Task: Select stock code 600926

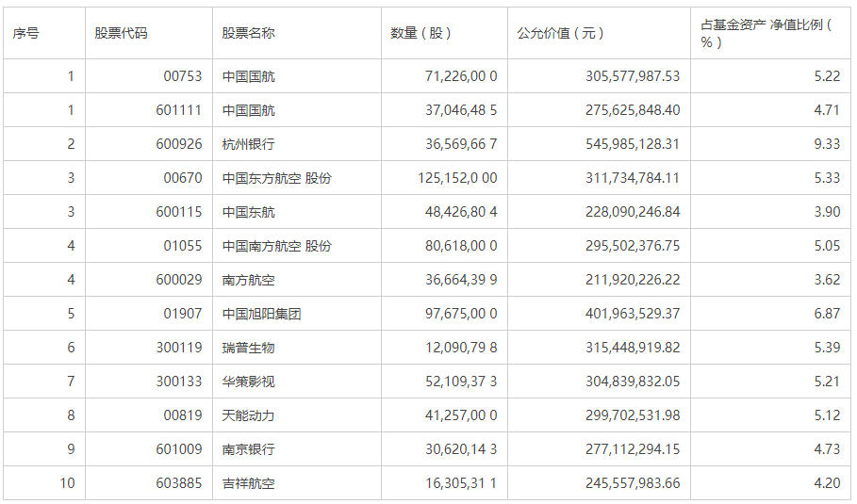Action: tap(179, 144)
